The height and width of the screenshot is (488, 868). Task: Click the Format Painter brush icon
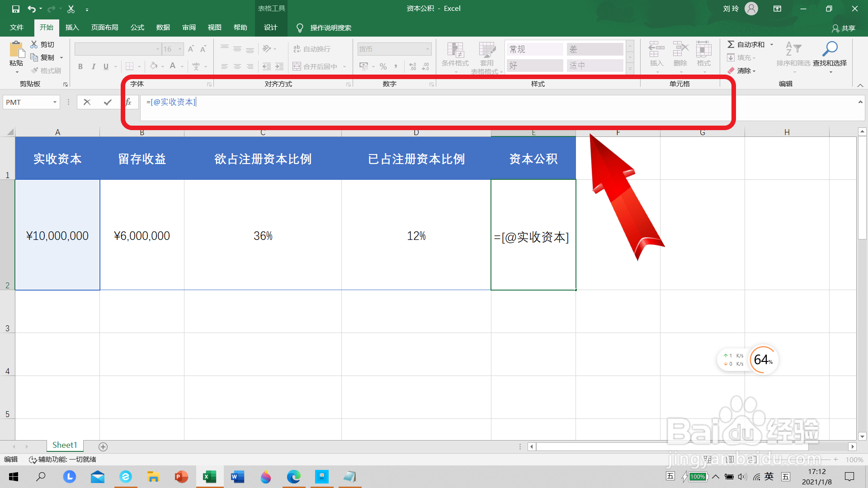(x=34, y=70)
